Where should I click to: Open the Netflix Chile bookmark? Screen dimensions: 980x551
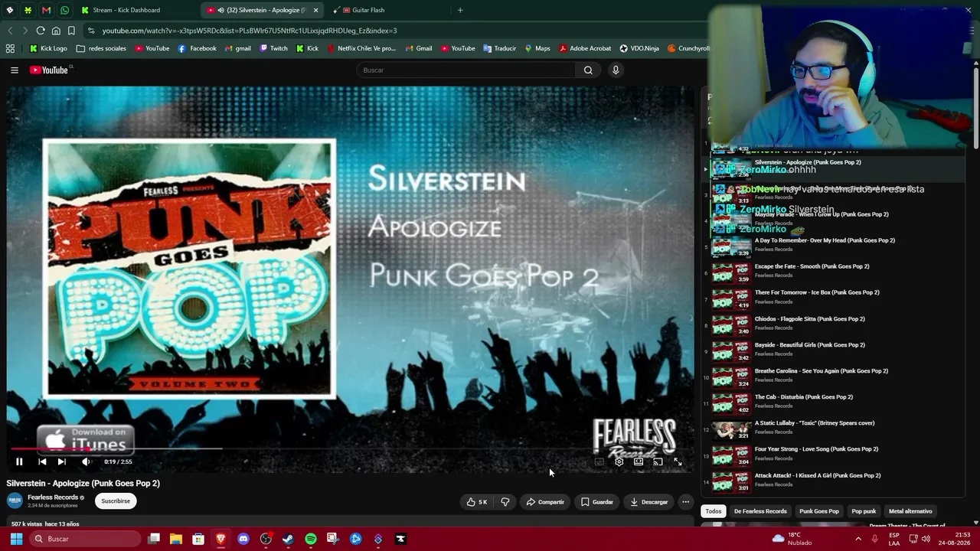(361, 48)
